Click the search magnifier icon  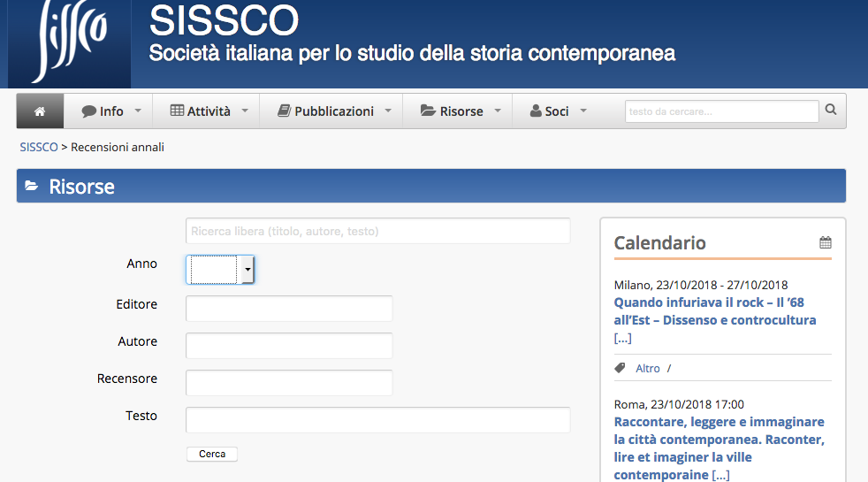pos(831,111)
